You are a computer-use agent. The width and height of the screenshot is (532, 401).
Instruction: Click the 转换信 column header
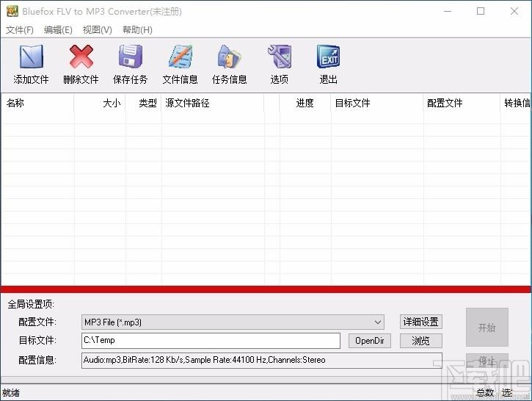tap(516, 103)
